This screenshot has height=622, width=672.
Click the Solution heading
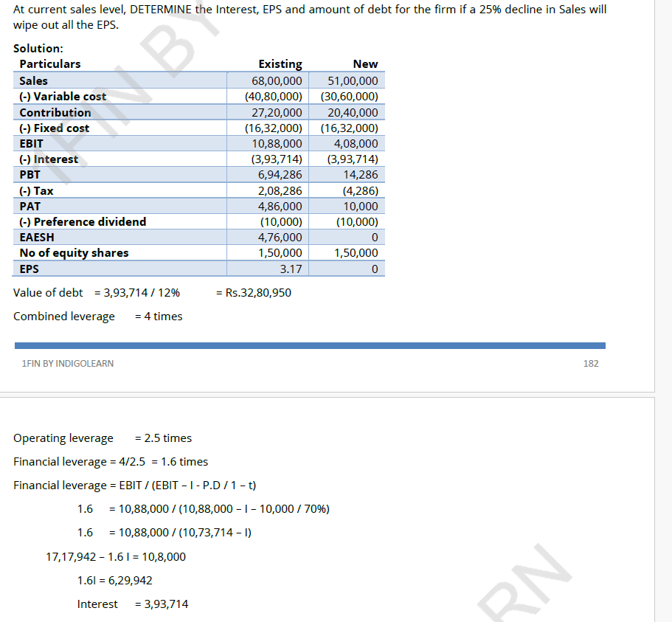38,48
